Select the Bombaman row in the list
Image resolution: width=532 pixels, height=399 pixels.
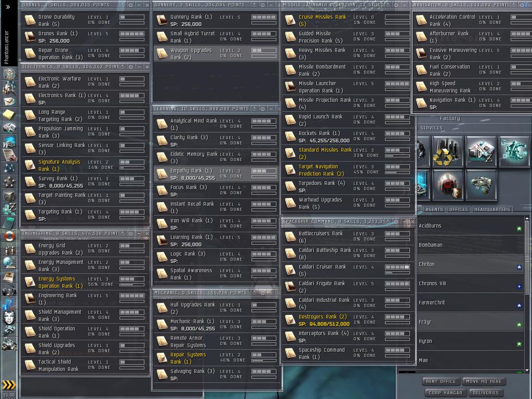470,245
